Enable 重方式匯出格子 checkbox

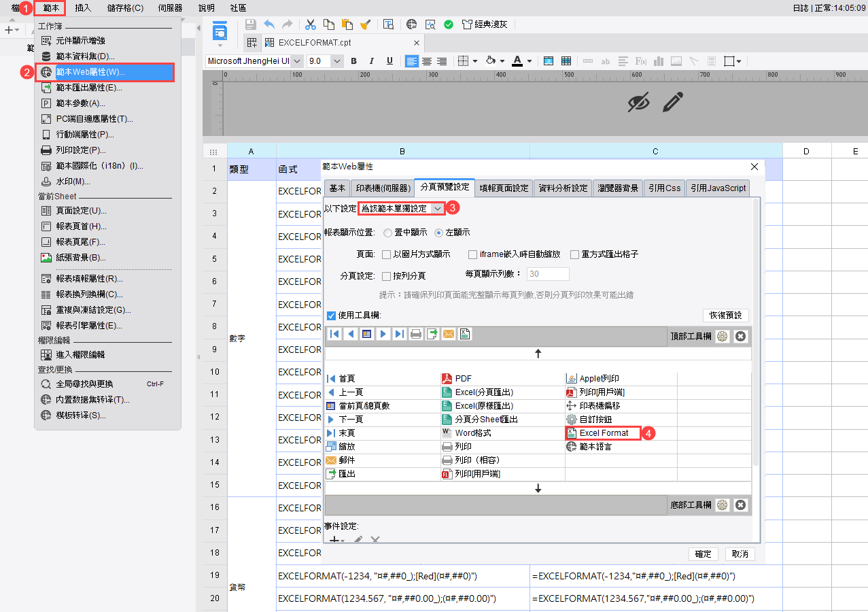click(x=574, y=254)
